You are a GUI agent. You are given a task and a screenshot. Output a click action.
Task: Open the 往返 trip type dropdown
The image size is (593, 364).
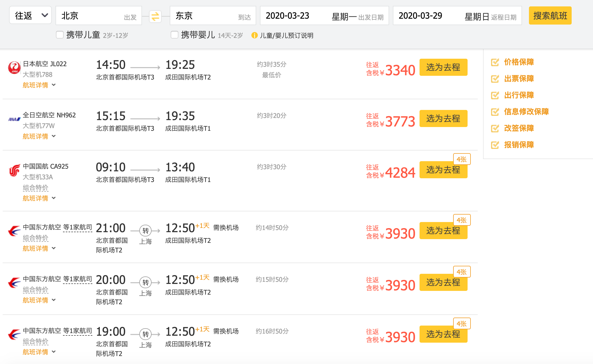click(30, 15)
